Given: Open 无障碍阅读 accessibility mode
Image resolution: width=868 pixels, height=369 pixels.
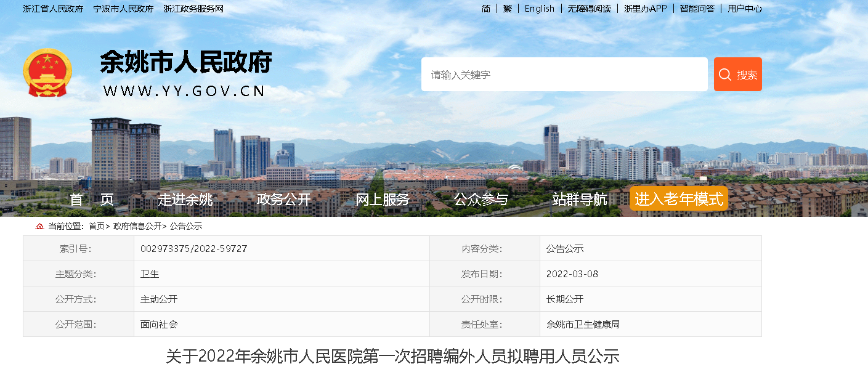Looking at the screenshot, I should coord(589,9).
